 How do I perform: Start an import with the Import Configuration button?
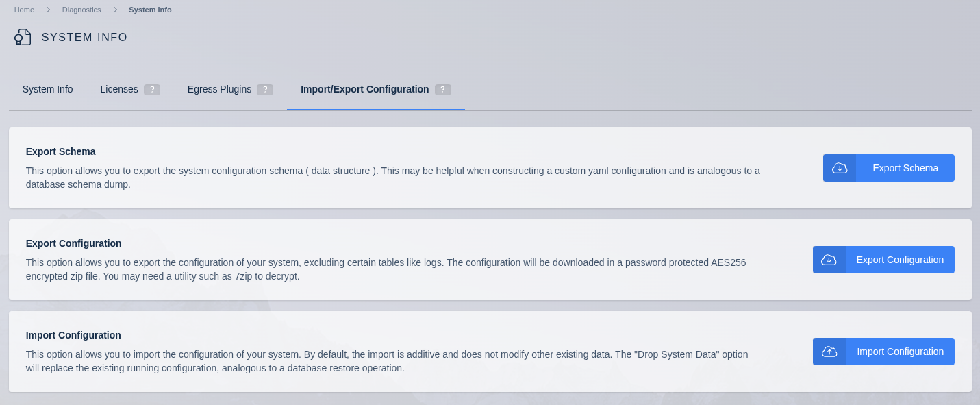(x=900, y=352)
